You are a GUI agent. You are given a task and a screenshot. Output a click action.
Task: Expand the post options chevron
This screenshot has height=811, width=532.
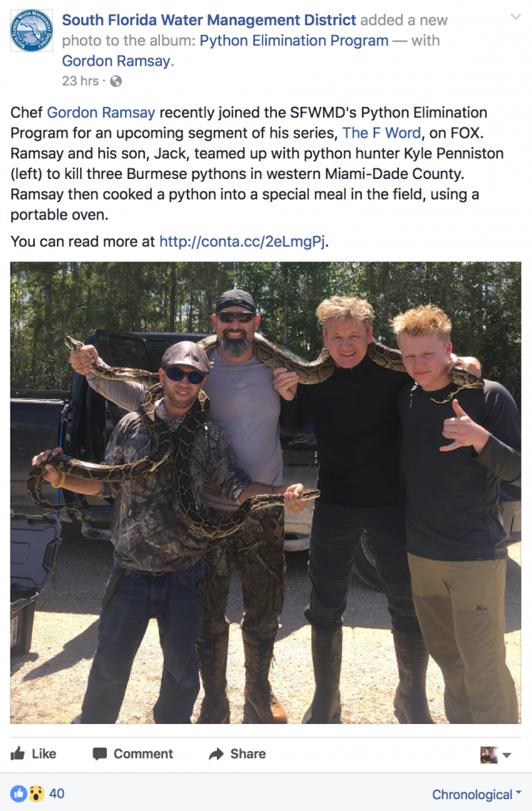coord(515,17)
